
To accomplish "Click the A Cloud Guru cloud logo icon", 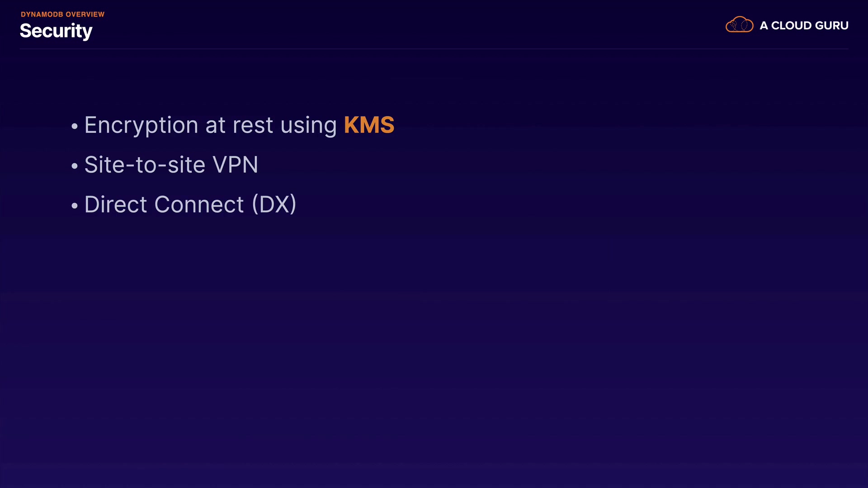I will [739, 24].
